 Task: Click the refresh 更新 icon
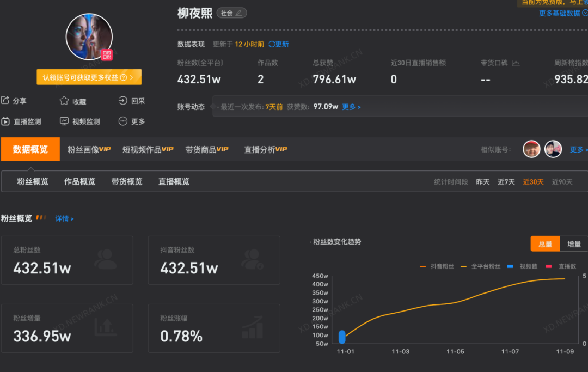(x=272, y=44)
